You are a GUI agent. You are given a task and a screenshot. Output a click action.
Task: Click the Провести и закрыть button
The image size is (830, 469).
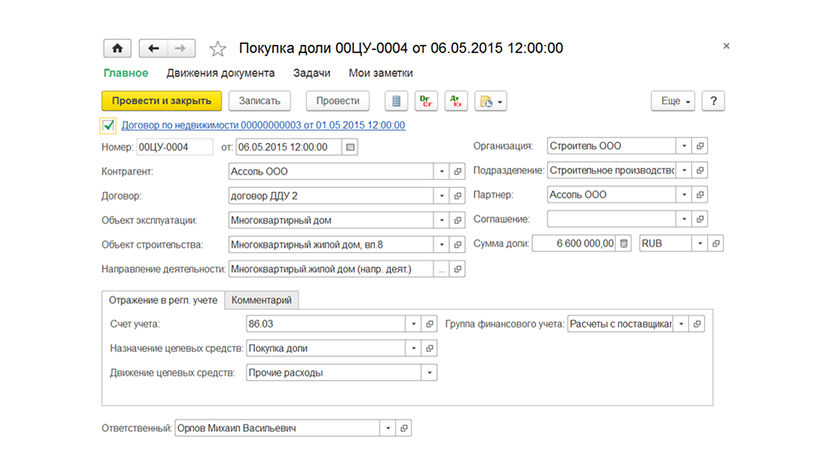[161, 101]
